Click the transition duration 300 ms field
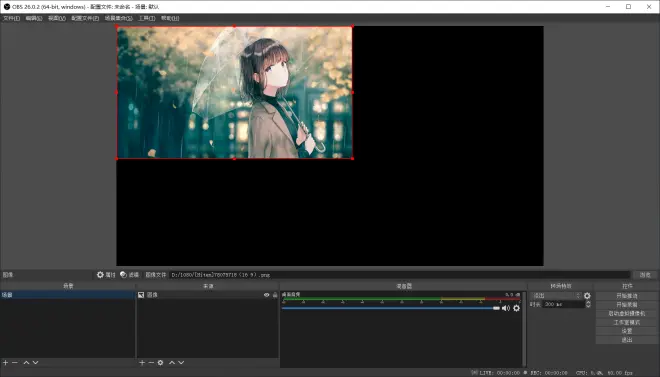Screen dimensions: 660x377 [563, 304]
